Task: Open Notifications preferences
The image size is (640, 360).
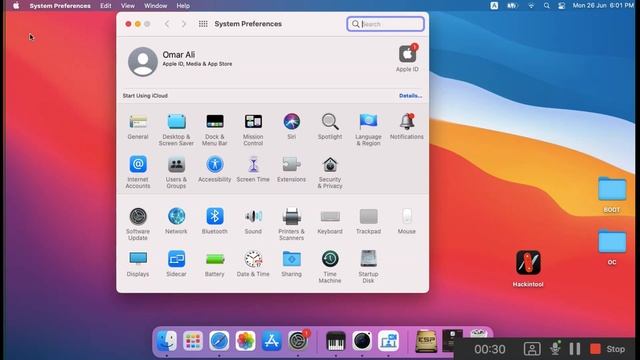Action: click(x=407, y=127)
